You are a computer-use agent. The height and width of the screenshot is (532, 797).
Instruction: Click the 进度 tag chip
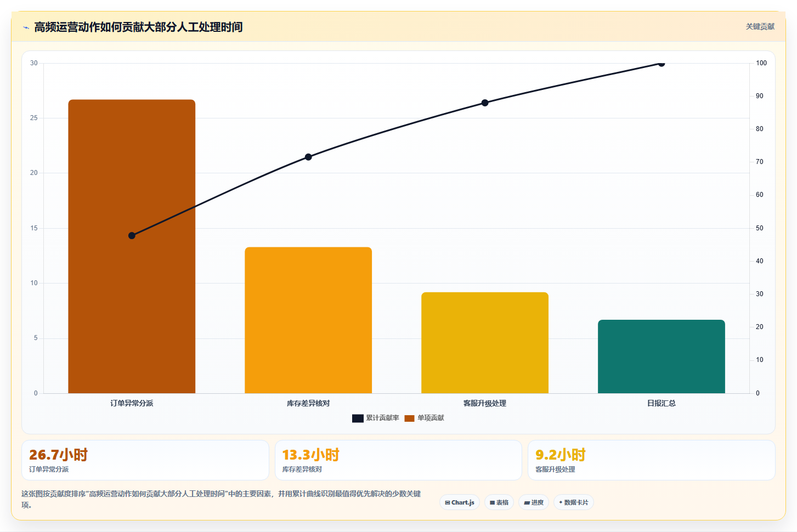pyautogui.click(x=534, y=502)
